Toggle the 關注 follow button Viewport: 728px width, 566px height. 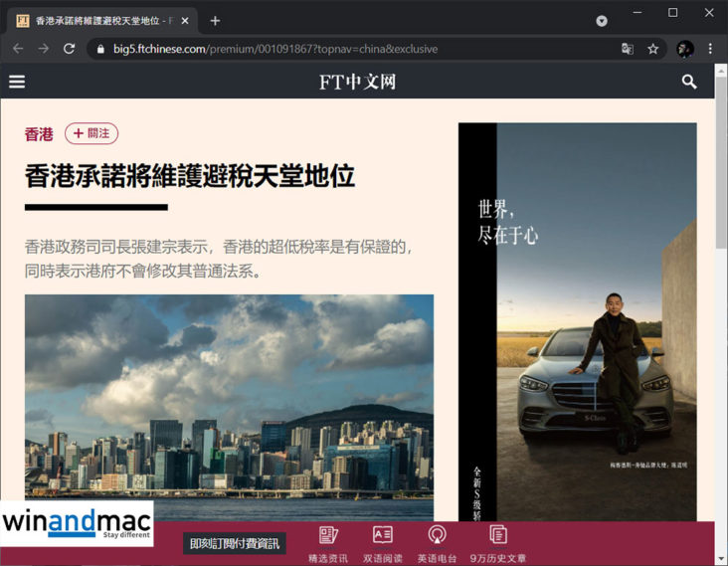click(91, 133)
